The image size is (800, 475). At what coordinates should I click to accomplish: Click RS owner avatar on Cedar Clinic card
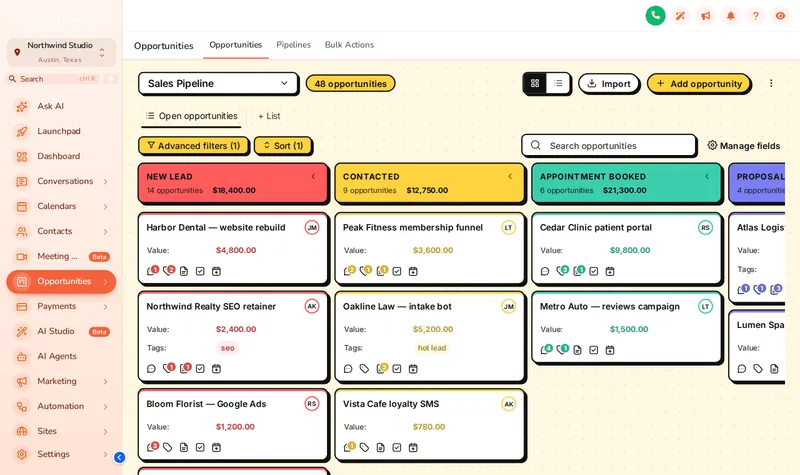pos(705,228)
